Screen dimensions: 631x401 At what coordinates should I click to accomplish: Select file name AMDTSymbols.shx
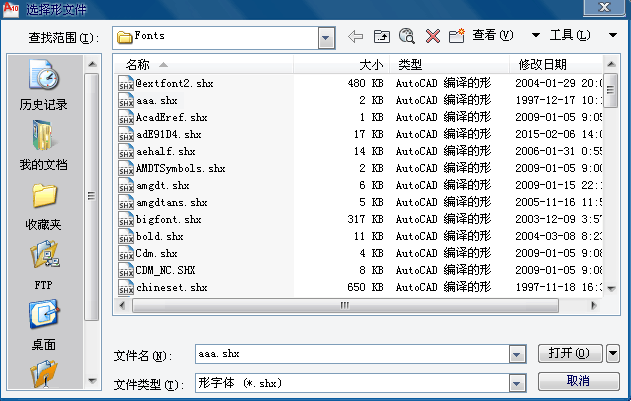coord(180,168)
